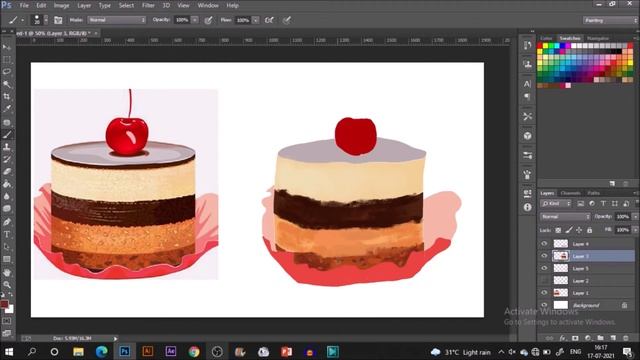The width and height of the screenshot is (640, 360).
Task: Click the Create new layer icon
Action: (x=613, y=338)
